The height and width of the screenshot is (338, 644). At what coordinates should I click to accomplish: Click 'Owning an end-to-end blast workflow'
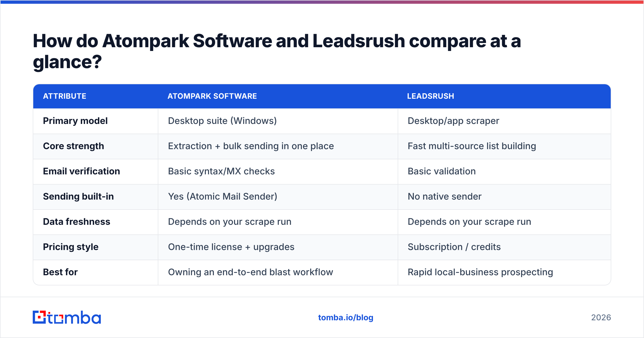pyautogui.click(x=251, y=272)
